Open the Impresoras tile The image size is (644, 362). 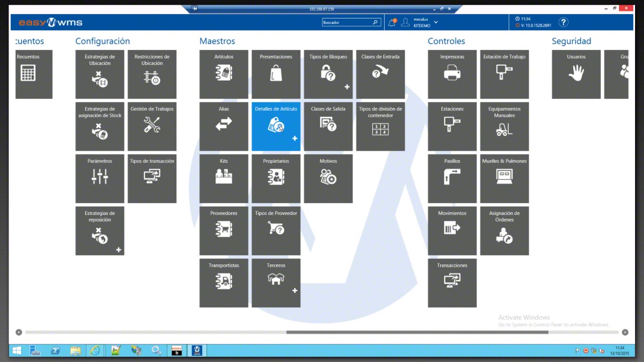[x=452, y=74]
